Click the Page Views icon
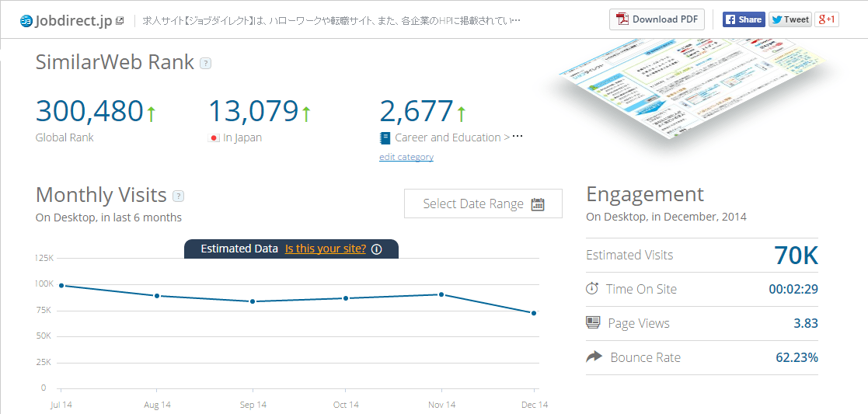868x414 pixels. click(593, 322)
